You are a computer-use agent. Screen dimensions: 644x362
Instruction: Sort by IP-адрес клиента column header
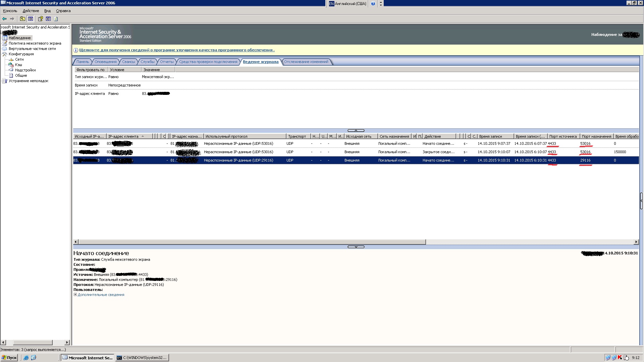tap(129, 136)
